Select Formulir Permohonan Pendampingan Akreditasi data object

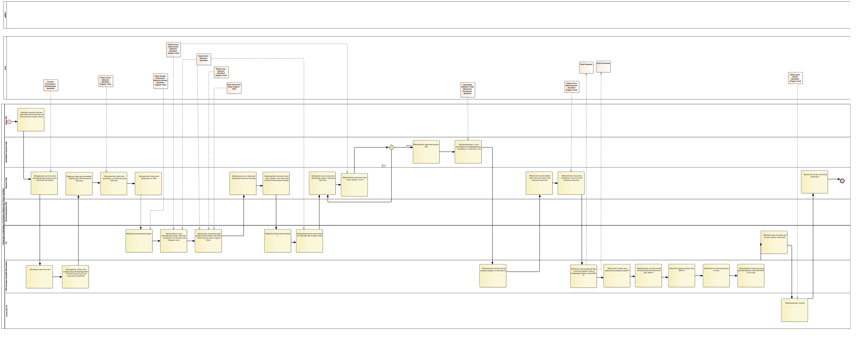pyautogui.click(x=51, y=85)
